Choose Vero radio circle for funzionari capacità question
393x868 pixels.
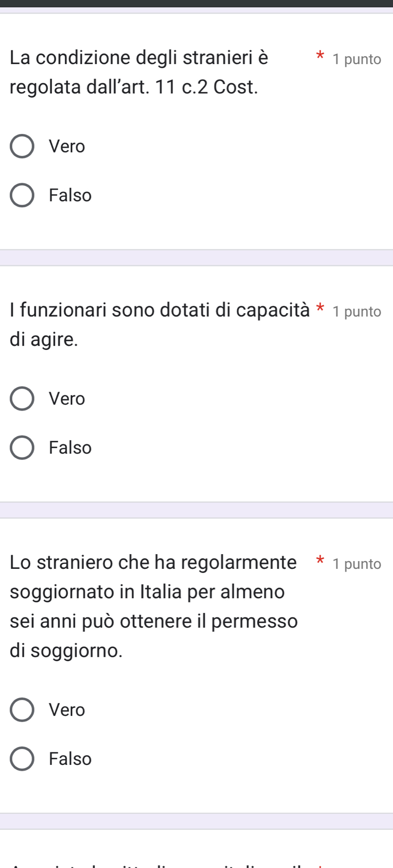pyautogui.click(x=22, y=399)
